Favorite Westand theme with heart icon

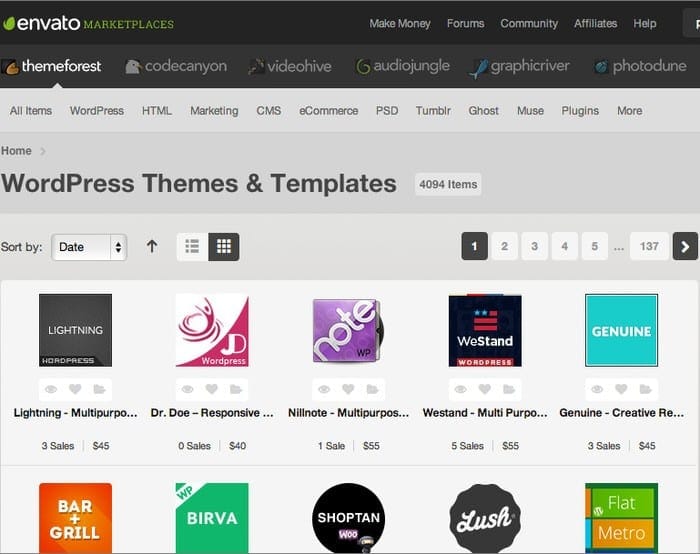485,389
